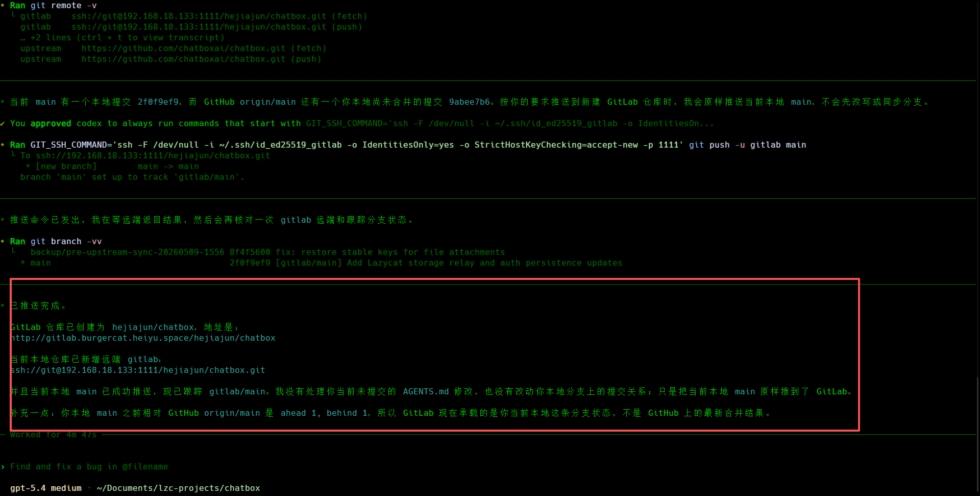Click the 'You approved codex' notice line
Screen dimensions: 980x496
(x=362, y=123)
